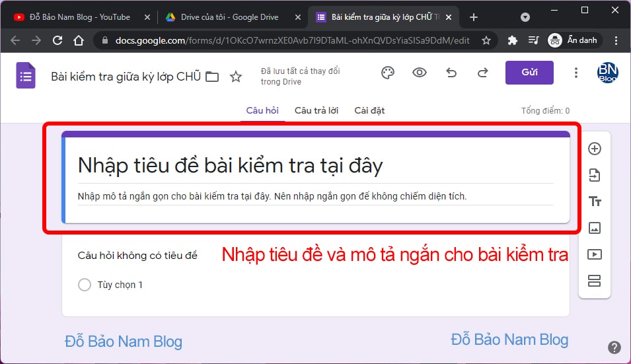
Task: Open the browser extensions menu
Action: tap(512, 40)
